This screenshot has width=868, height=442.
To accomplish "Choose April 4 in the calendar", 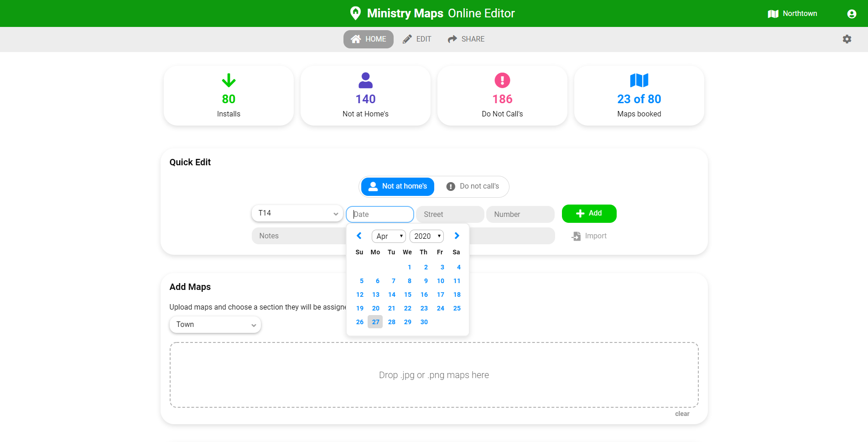I will coord(458,267).
